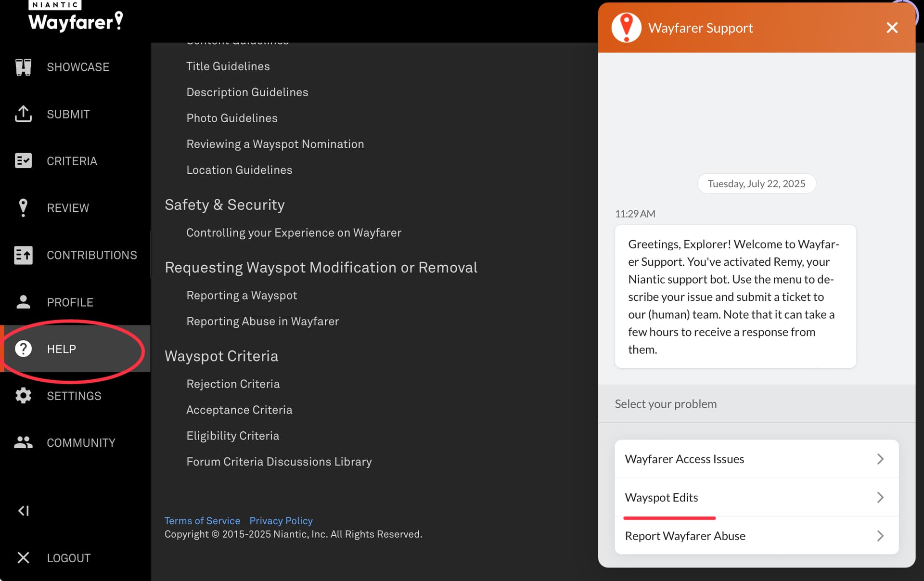Open the COMMUNITY menu item

tap(75, 442)
